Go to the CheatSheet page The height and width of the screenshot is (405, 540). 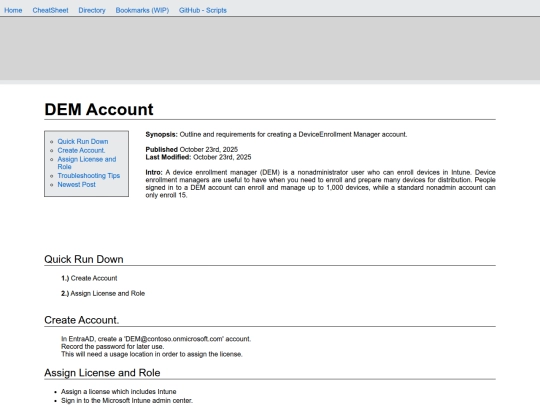pyautogui.click(x=50, y=10)
